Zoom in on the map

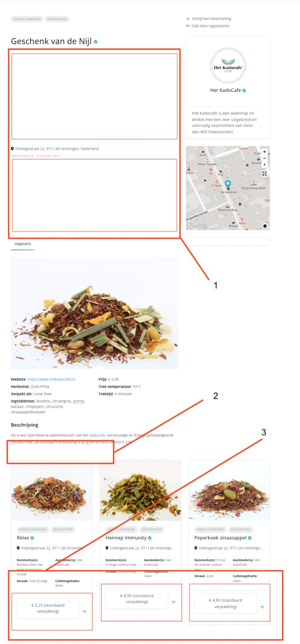pyautogui.click(x=265, y=152)
